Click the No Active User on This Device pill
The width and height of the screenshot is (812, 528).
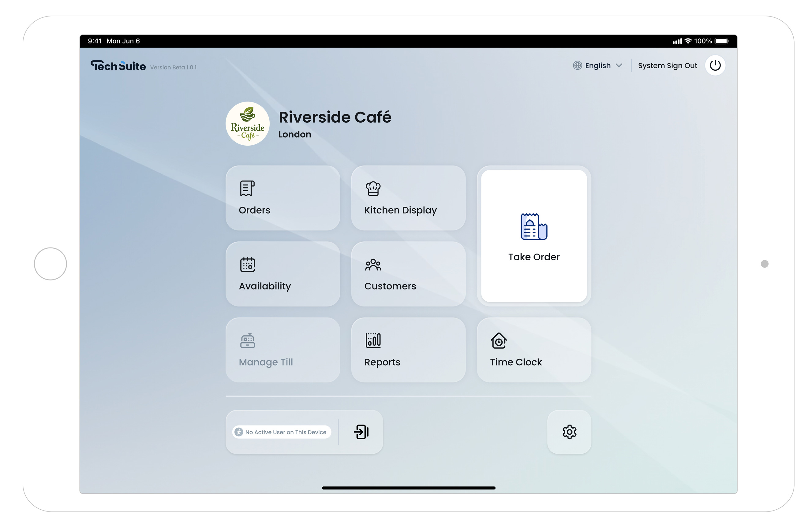tap(281, 432)
